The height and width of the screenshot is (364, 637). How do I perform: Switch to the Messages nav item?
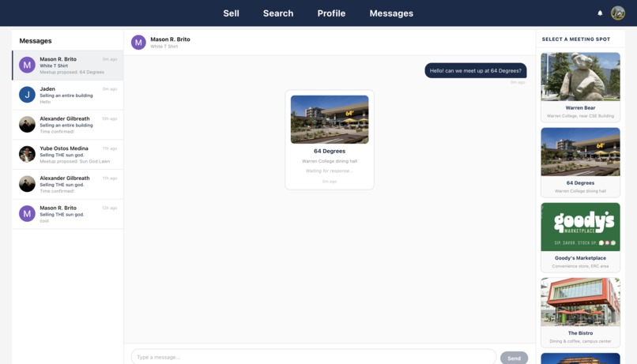(x=391, y=13)
